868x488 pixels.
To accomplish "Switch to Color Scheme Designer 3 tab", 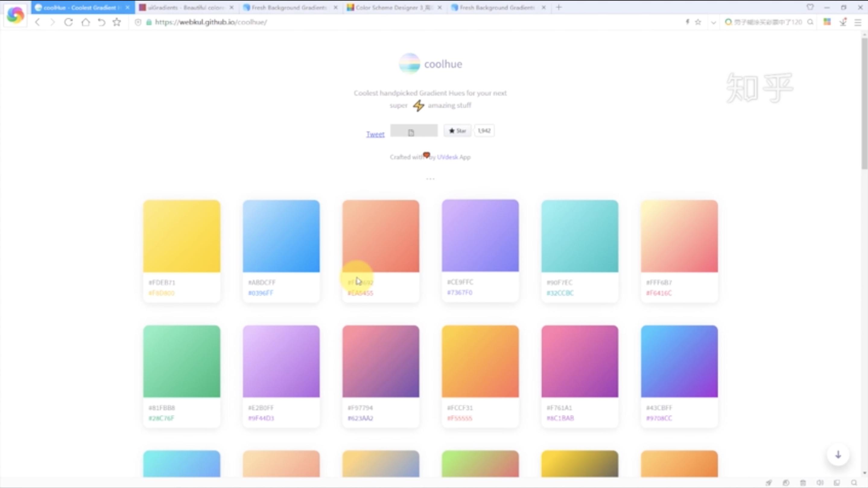I will point(391,8).
